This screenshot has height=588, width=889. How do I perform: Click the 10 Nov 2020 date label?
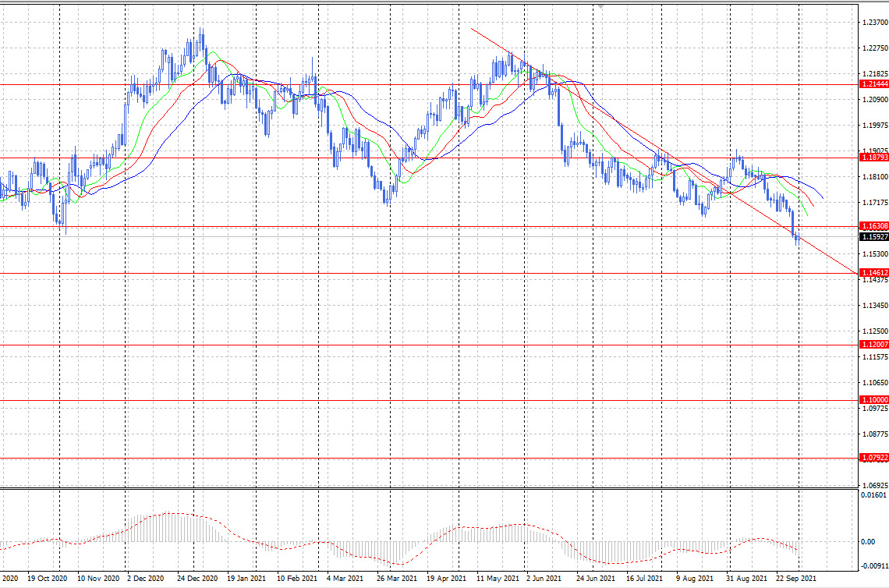98,579
